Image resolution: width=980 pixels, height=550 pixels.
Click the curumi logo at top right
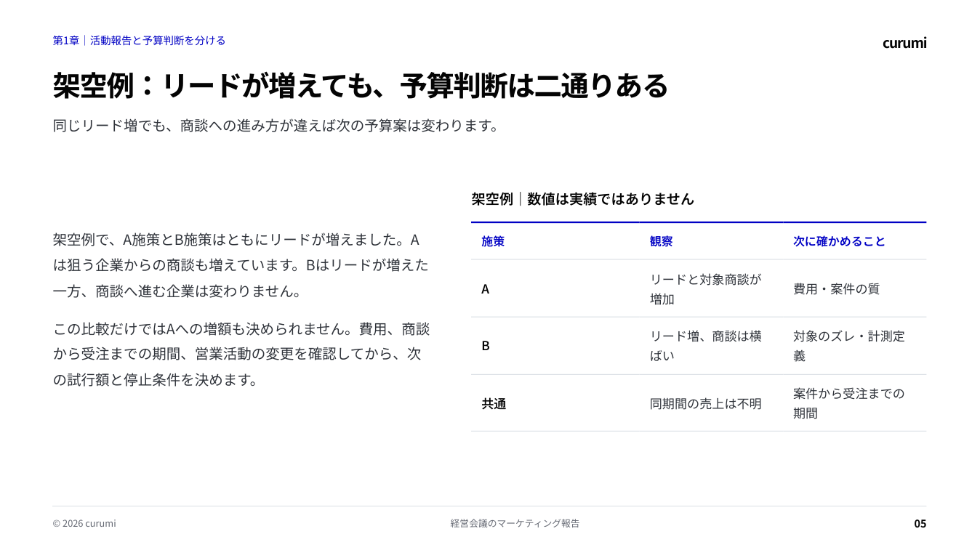click(904, 43)
